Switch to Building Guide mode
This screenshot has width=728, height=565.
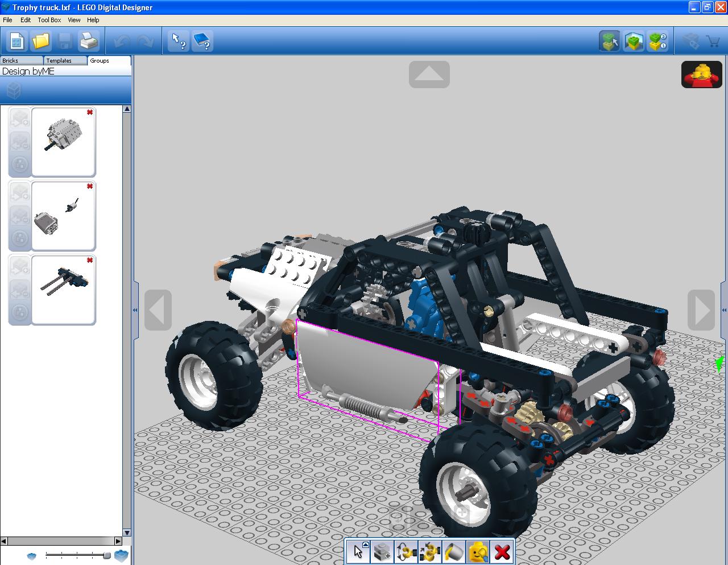pos(657,41)
